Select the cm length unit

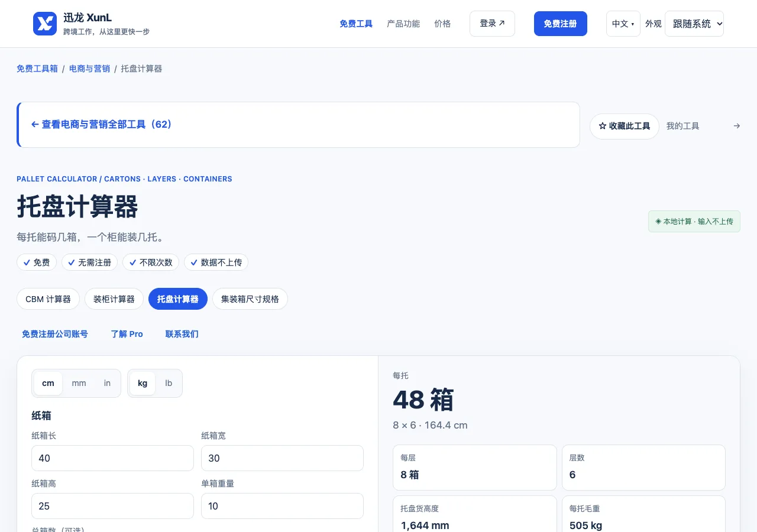(48, 383)
